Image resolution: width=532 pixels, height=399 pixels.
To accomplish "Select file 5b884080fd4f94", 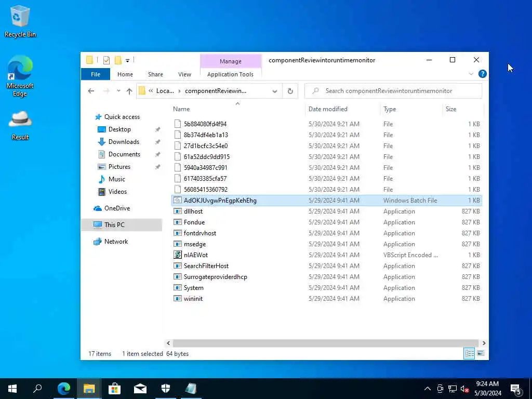I will 205,124.
